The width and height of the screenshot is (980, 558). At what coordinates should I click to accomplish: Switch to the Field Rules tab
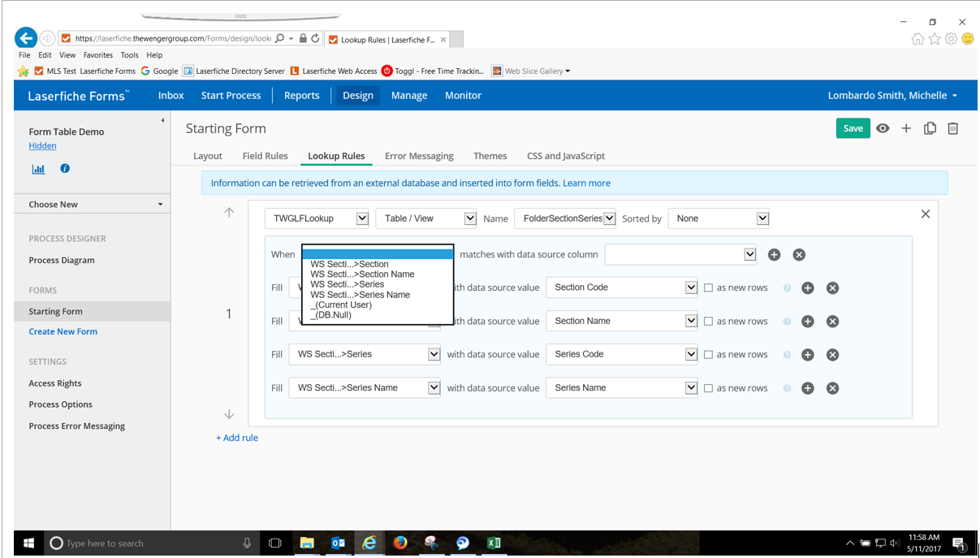[x=265, y=156]
